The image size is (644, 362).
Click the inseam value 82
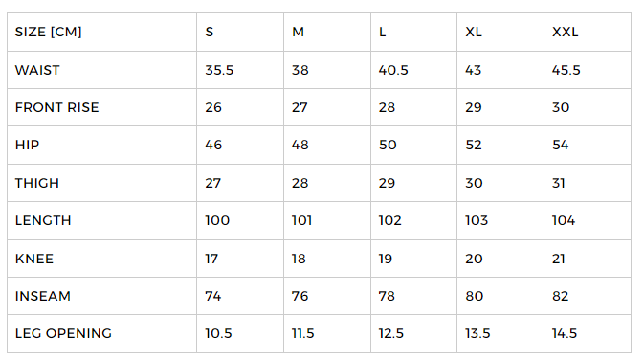click(560, 296)
